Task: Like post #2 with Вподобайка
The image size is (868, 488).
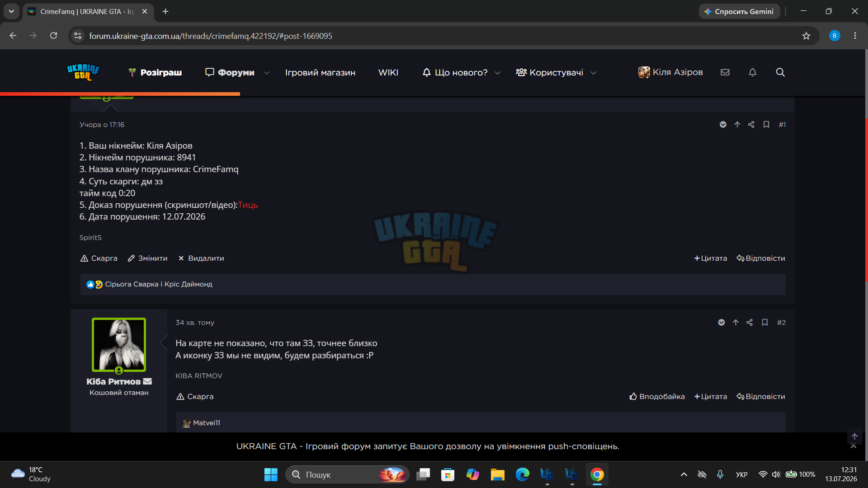Action: click(x=657, y=397)
